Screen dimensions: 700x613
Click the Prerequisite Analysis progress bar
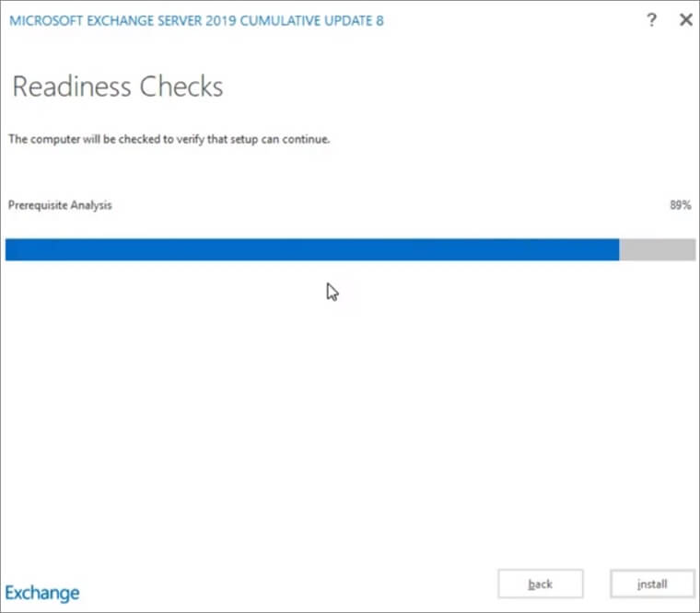[350, 249]
